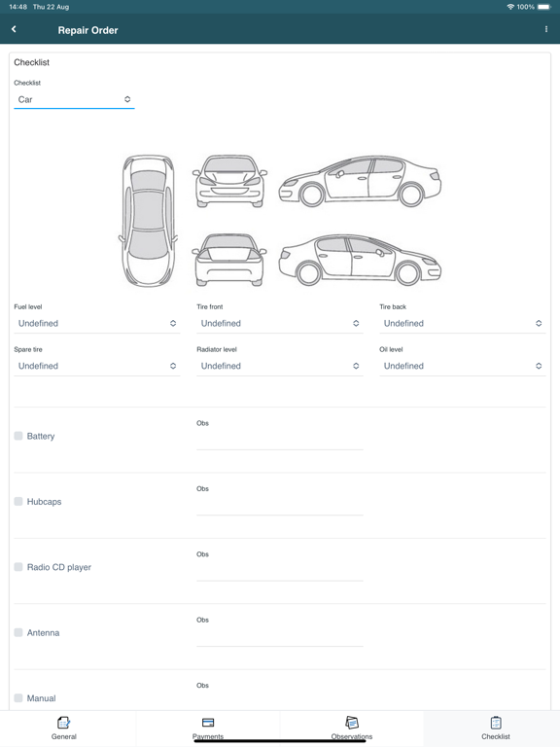Check the Battery checkbox
This screenshot has height=747, width=560.
pos(18,436)
